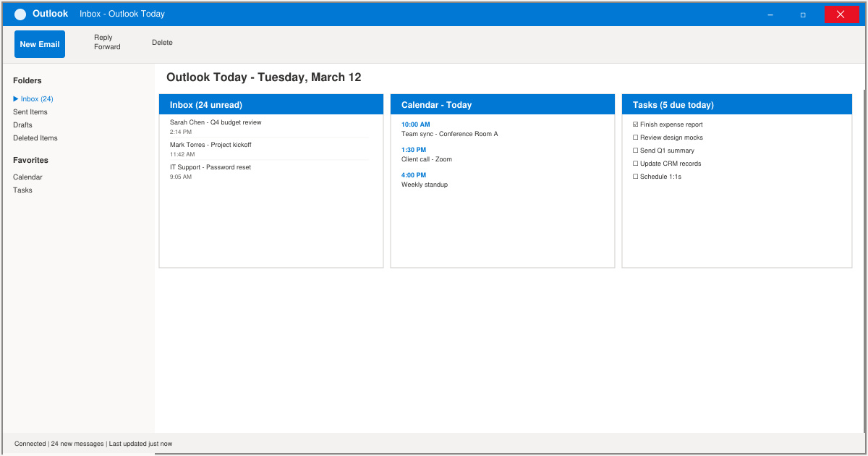
Task: Select the 10:00 AM calendar time
Action: [416, 124]
